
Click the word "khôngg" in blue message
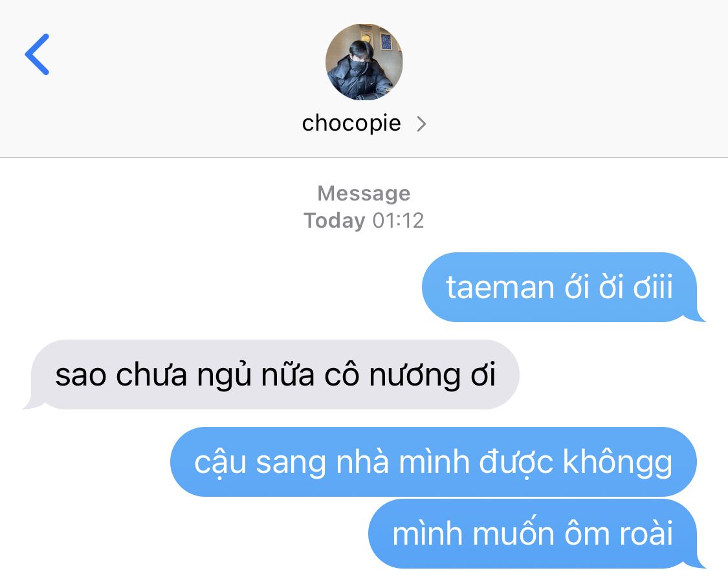pos(617,463)
